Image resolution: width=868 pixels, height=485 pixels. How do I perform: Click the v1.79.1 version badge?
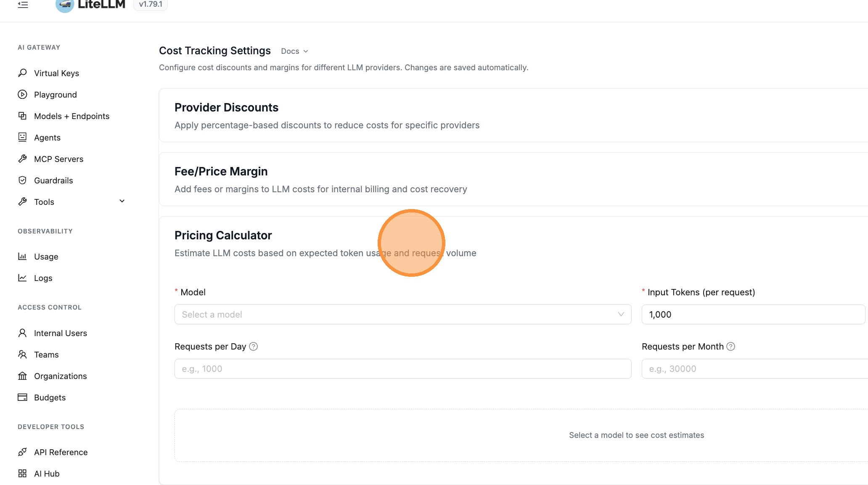[x=150, y=4]
